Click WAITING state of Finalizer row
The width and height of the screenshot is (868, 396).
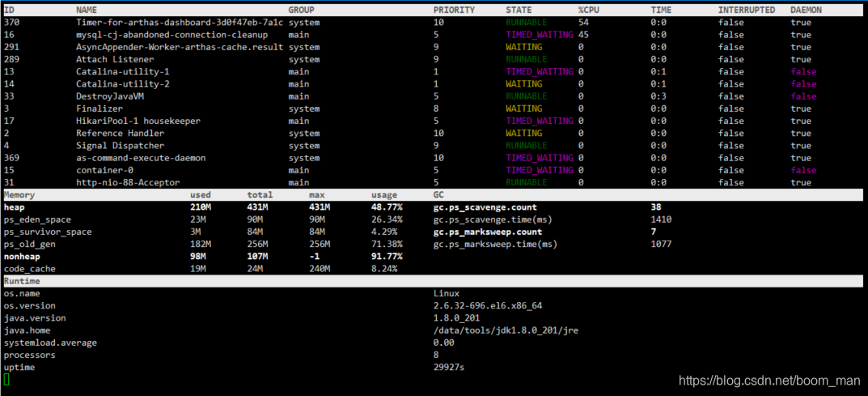[523, 109]
